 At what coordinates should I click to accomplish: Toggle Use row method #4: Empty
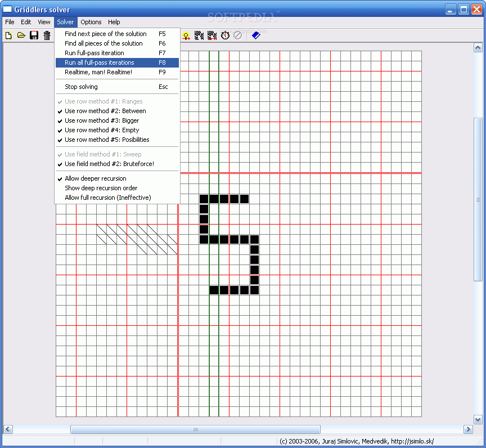[117, 130]
